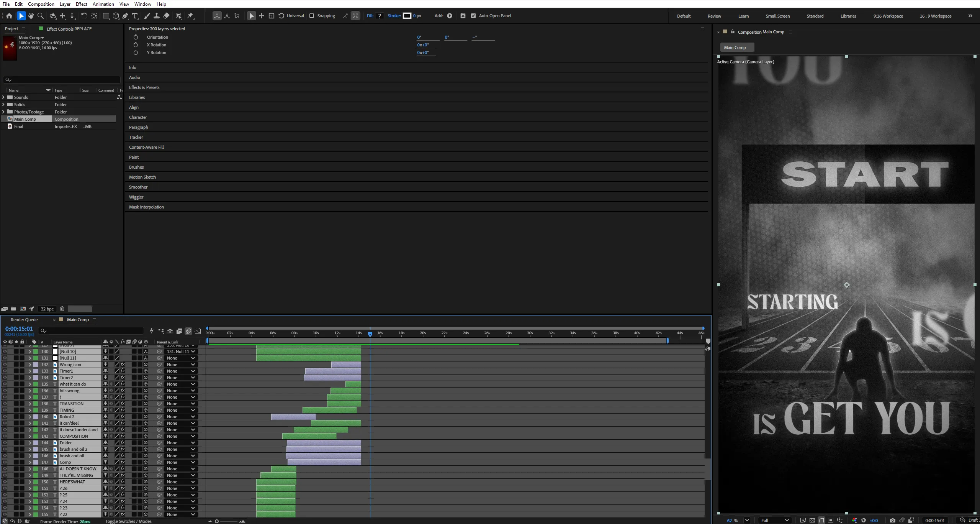Delete selected project item with trash icon

click(62, 309)
